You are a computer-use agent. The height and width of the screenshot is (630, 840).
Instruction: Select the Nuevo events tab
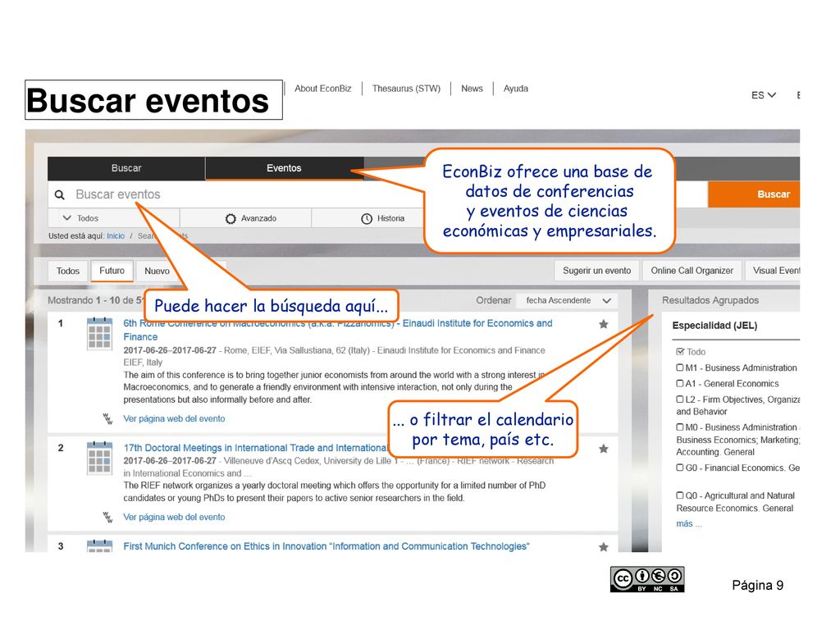coord(157,271)
